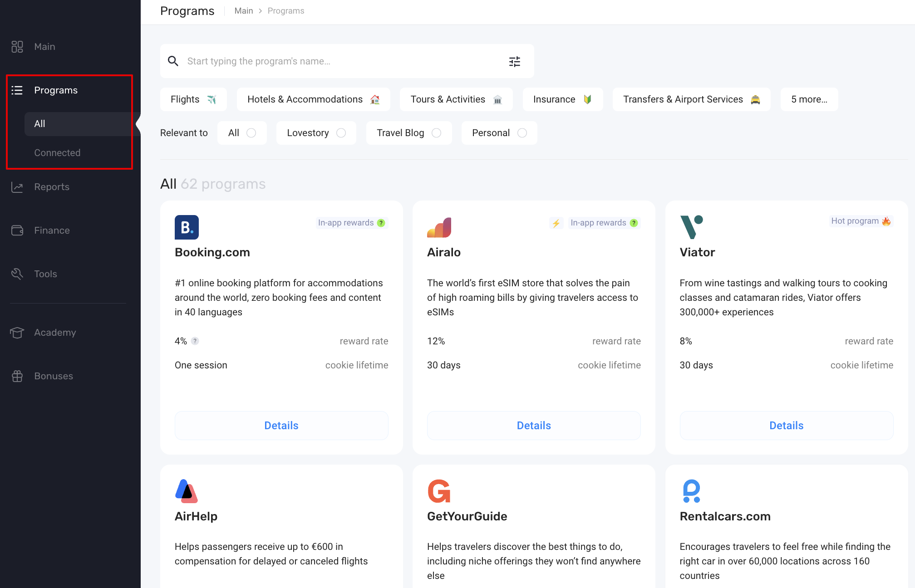Click the AirHelp program title
The height and width of the screenshot is (588, 915).
[196, 516]
